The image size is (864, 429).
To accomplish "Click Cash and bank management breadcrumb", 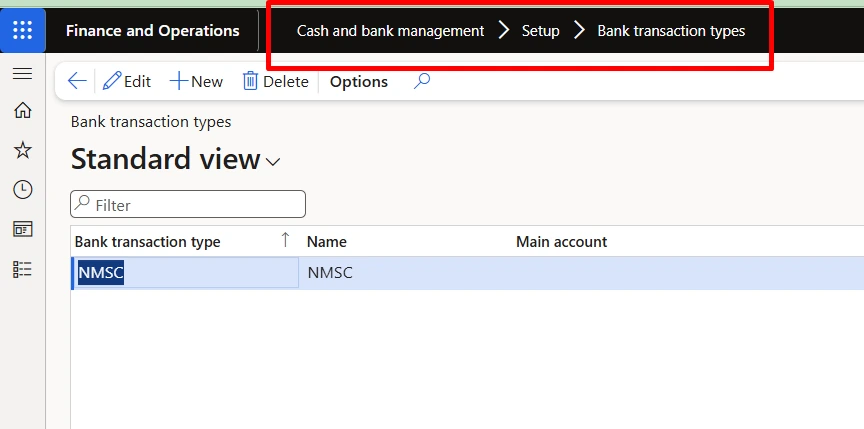I will pyautogui.click(x=390, y=31).
